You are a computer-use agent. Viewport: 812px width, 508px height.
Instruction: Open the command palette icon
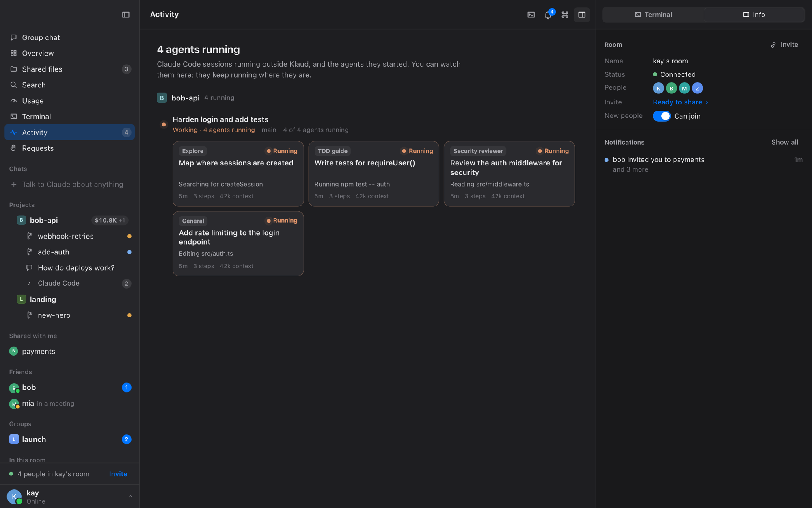[565, 15]
